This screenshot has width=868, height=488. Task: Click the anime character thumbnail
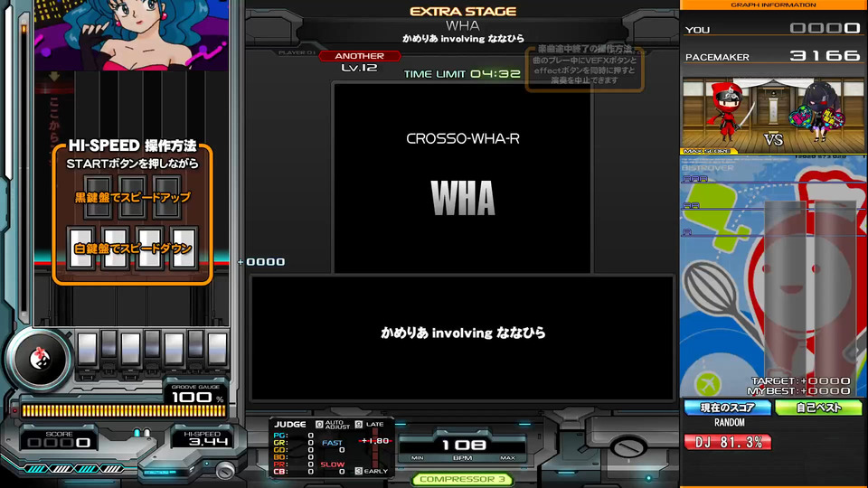[x=132, y=35]
